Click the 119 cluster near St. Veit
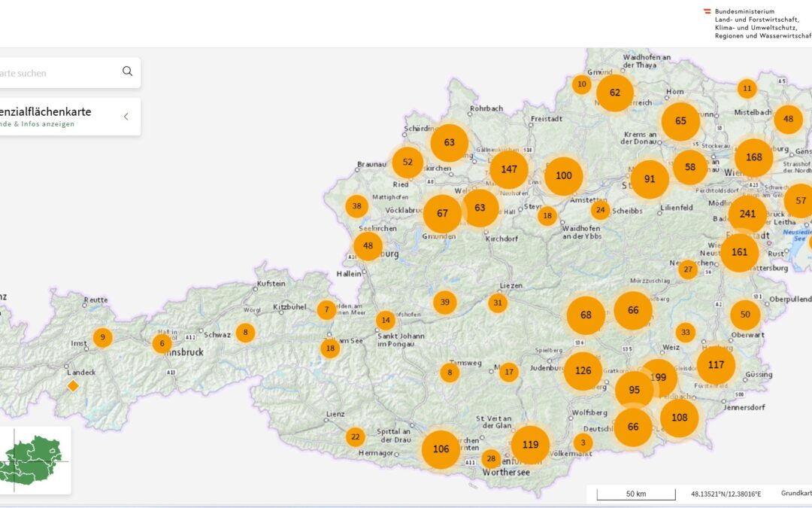The image size is (812, 508). pos(530,444)
